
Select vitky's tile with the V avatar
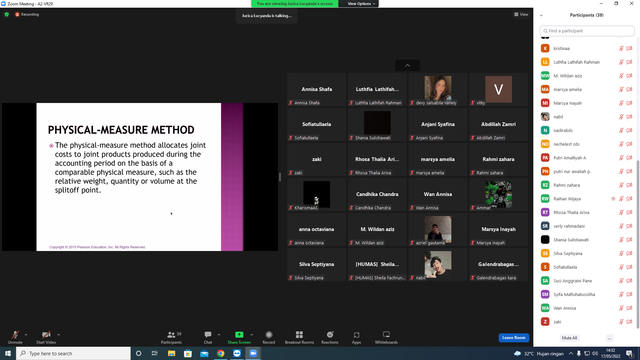point(498,89)
